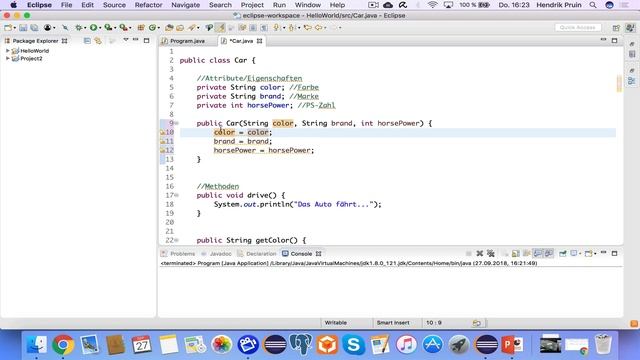Click the Toggle Mark Occurrences highlighter icon
The image size is (640, 360).
[220, 28]
